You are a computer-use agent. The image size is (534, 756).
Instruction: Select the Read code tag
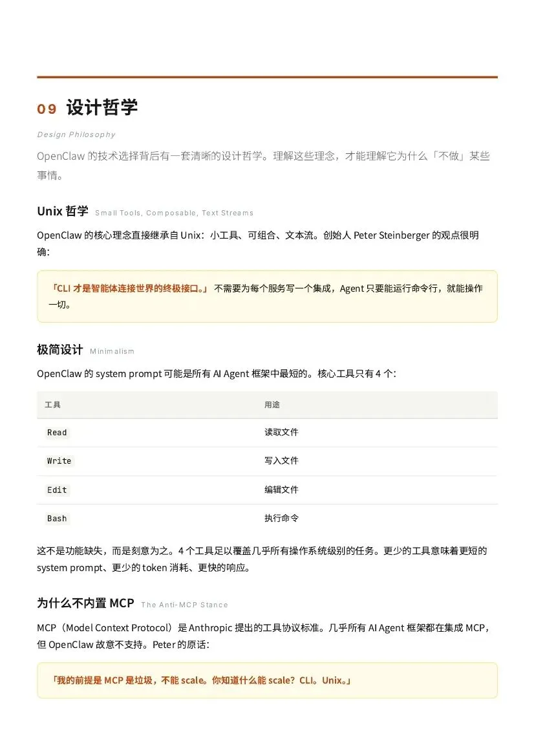tap(57, 433)
